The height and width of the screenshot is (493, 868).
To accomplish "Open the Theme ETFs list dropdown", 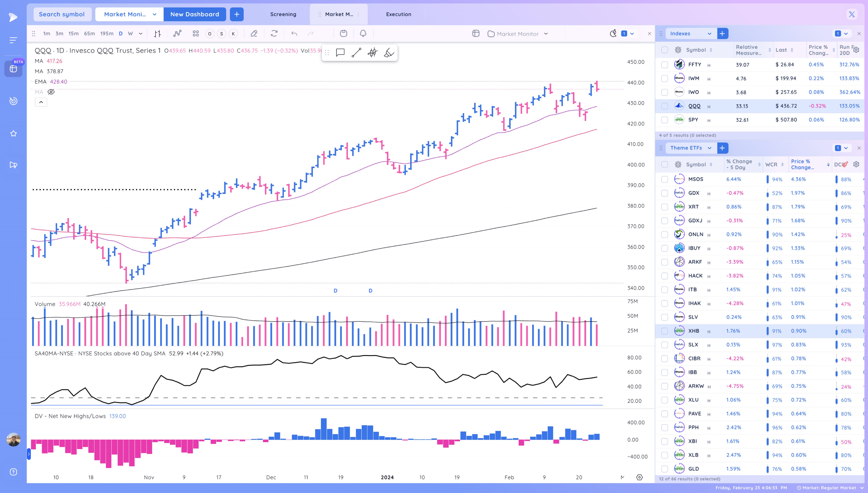I will click(691, 148).
